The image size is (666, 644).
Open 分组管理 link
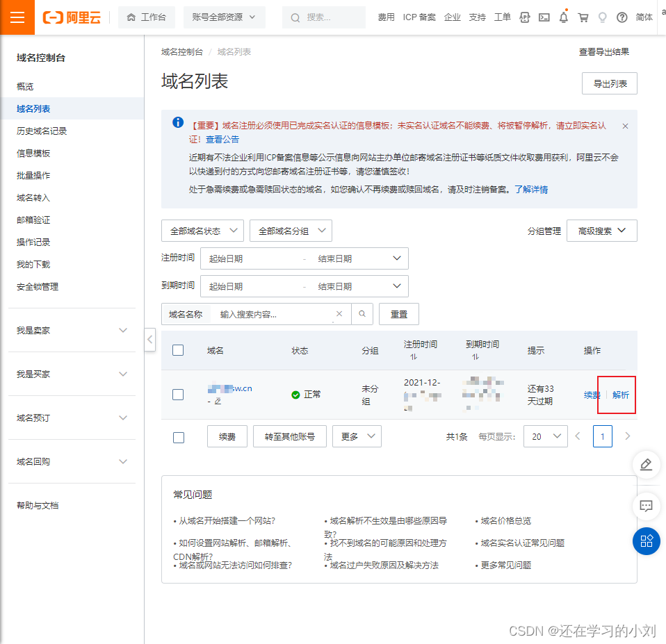[544, 231]
